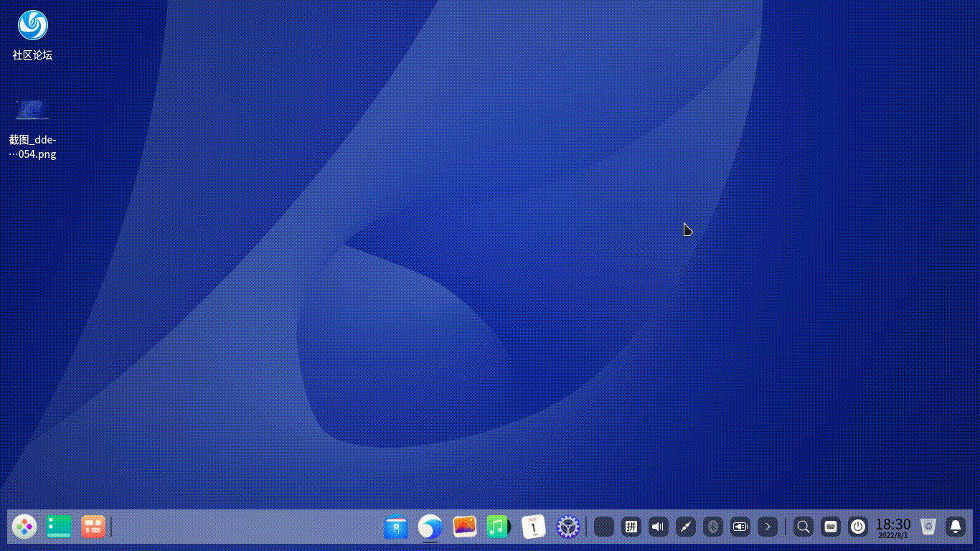Screen dimensions: 980x551
Task: Click the power shutdown button
Action: coord(858,527)
